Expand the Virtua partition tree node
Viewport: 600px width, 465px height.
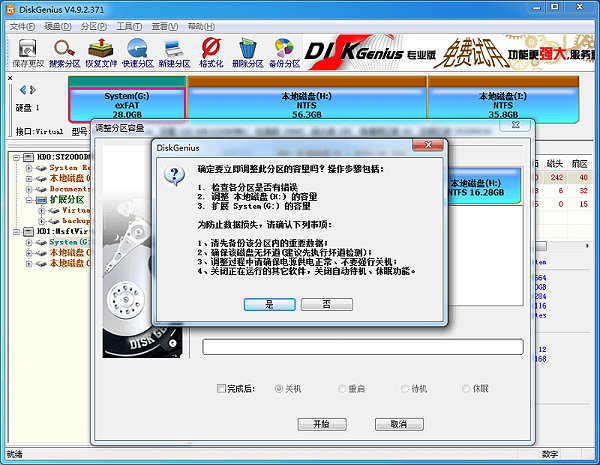[41, 210]
